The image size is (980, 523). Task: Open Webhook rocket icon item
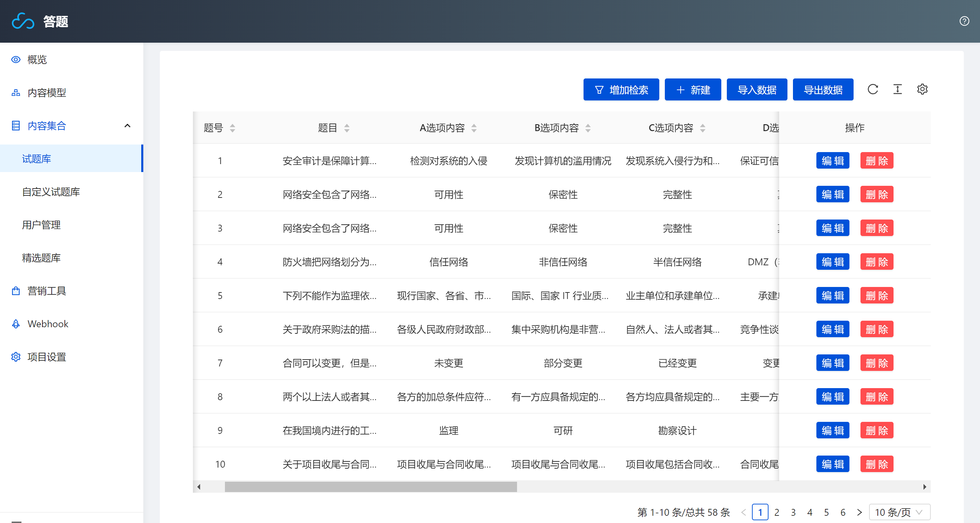pyautogui.click(x=16, y=324)
